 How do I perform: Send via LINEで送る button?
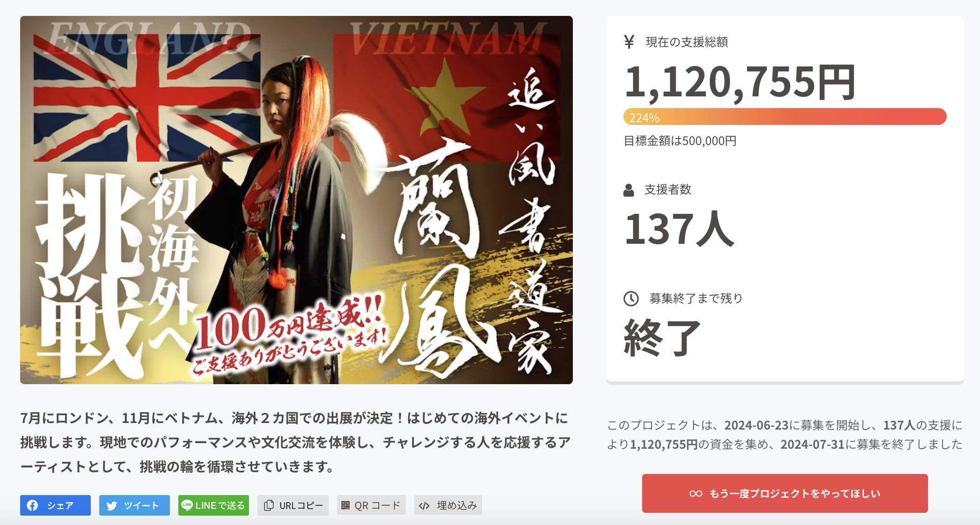[213, 505]
